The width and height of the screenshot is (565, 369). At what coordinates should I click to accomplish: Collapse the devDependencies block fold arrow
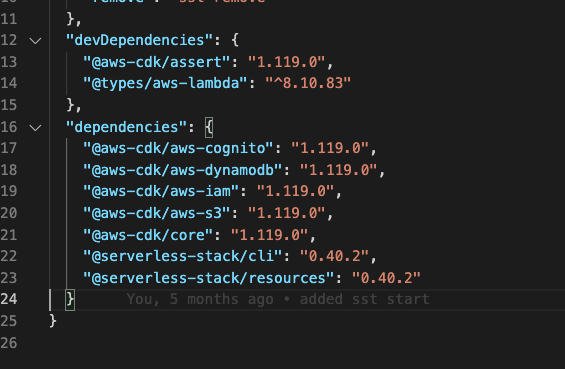click(x=35, y=41)
